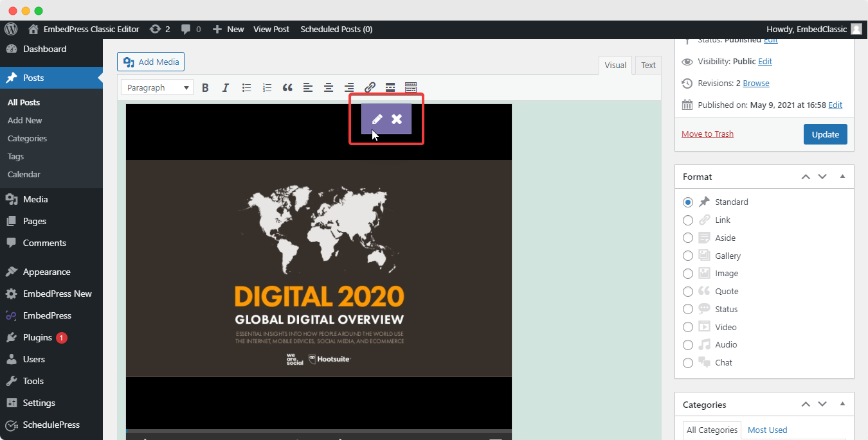Viewport: 868px width, 440px height.
Task: Open Tags under Posts
Action: coord(16,156)
